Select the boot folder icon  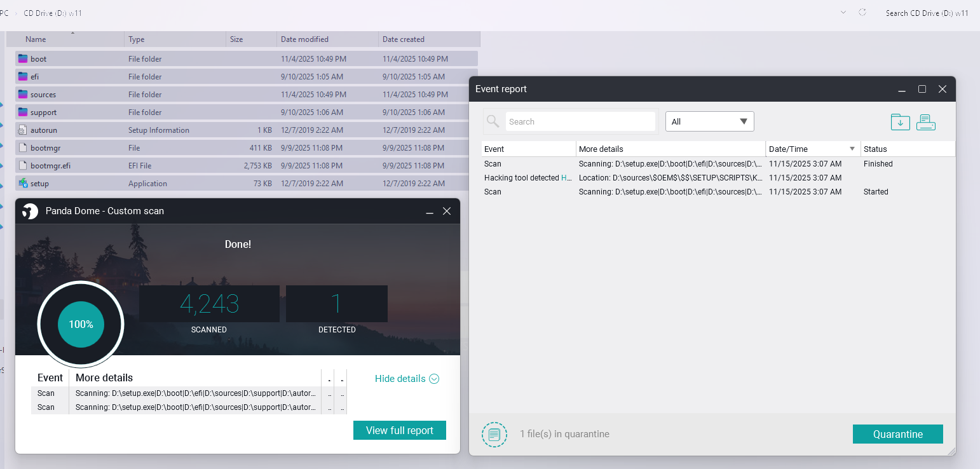click(23, 58)
